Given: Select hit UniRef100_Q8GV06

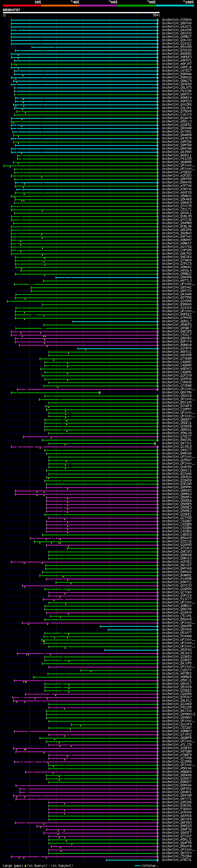Looking at the screenshot, I should (x=176, y=23).
